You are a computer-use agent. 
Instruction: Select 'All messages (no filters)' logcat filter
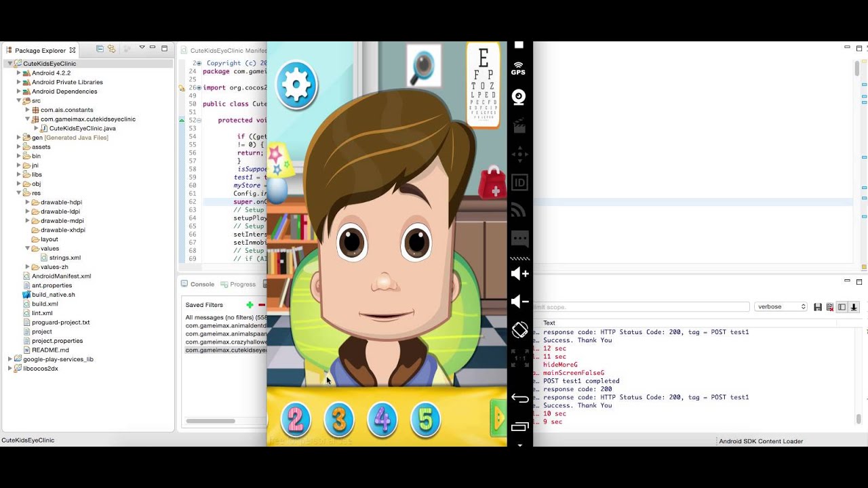pos(226,317)
